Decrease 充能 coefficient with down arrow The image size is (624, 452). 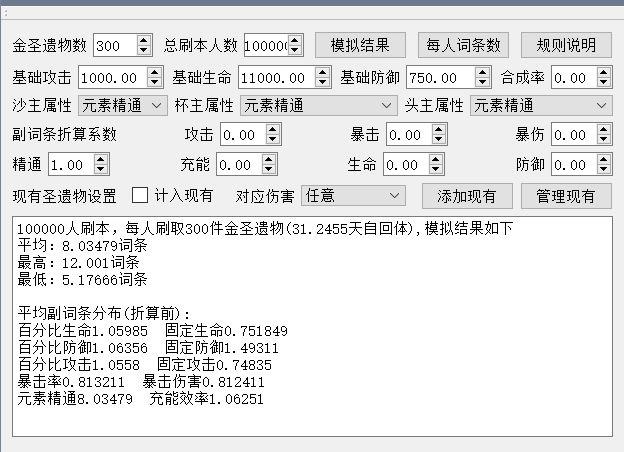pos(269,169)
